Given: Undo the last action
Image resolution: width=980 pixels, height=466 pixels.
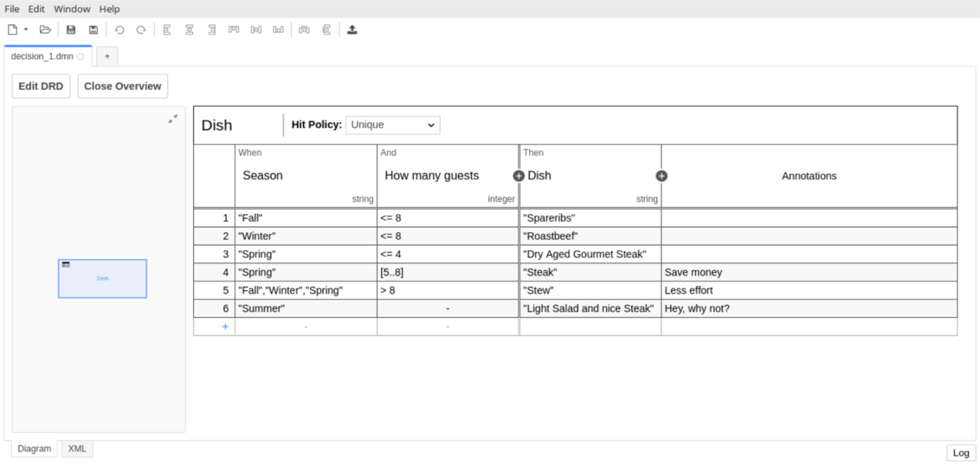Looking at the screenshot, I should (x=119, y=29).
